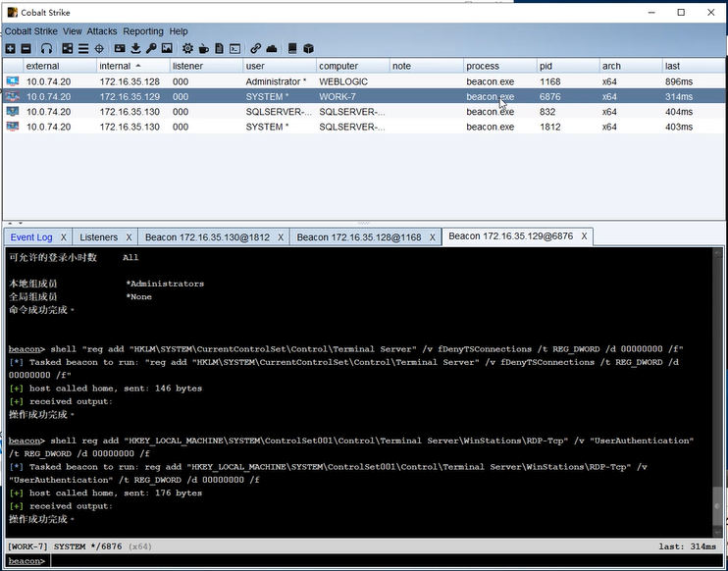
Task: Open the Reporting menu
Action: pos(143,31)
